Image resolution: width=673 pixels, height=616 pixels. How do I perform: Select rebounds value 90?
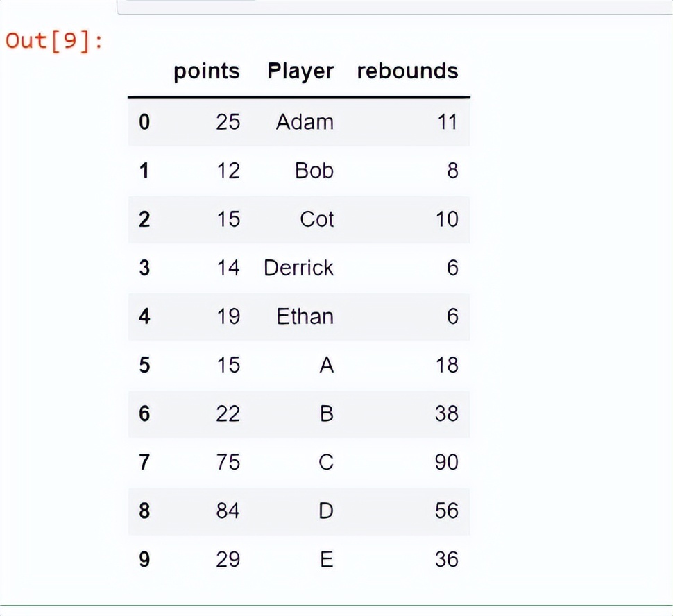pyautogui.click(x=446, y=462)
